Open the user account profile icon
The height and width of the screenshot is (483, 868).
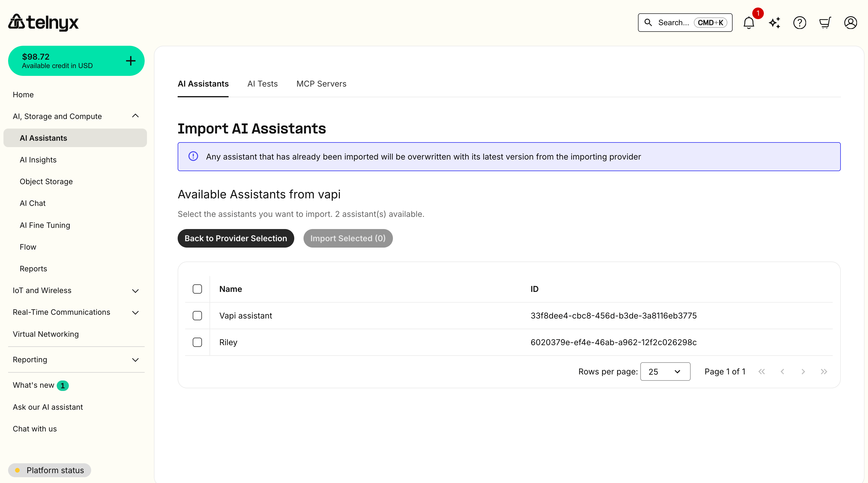(x=850, y=23)
